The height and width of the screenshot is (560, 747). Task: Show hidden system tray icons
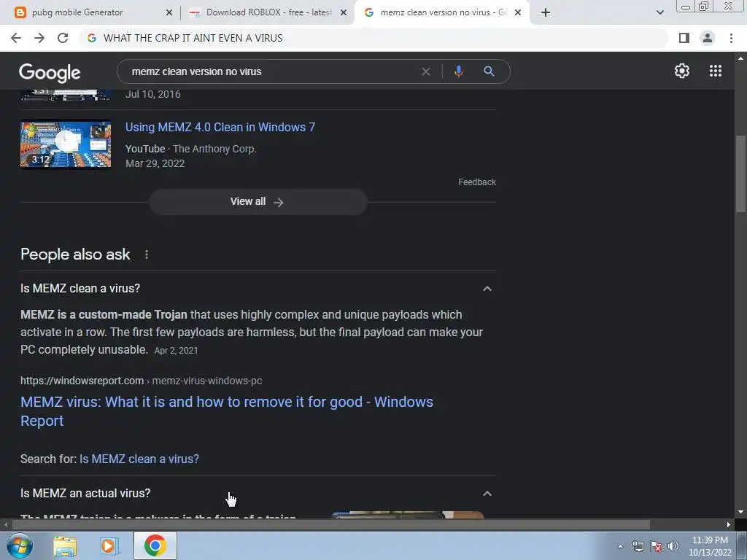pyautogui.click(x=620, y=546)
